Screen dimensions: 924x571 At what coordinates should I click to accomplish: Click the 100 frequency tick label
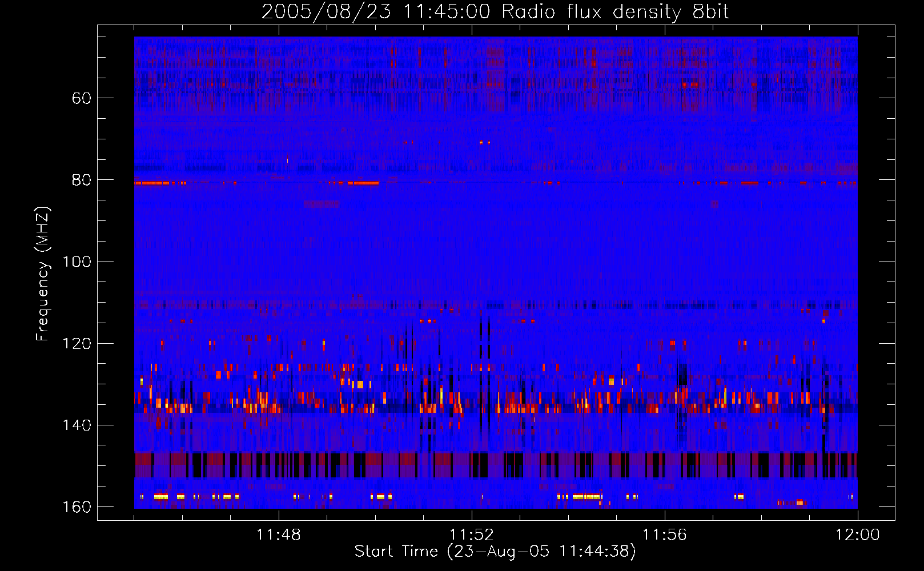tap(76, 262)
